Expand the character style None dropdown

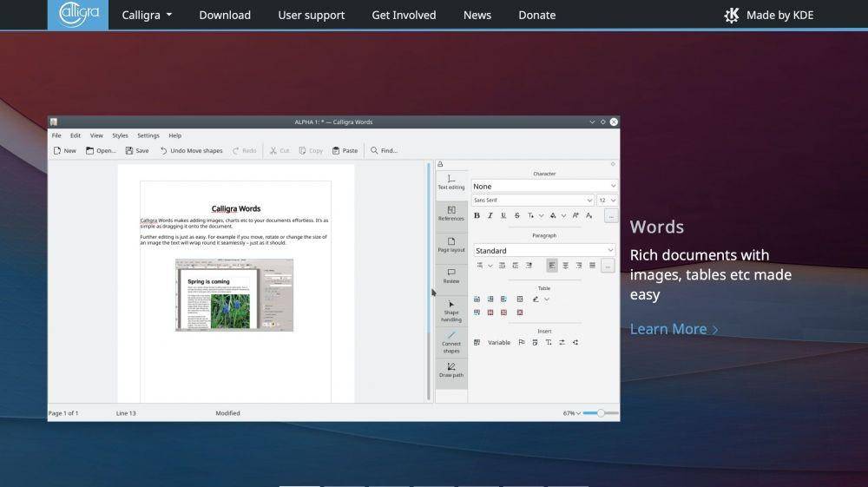(x=544, y=187)
